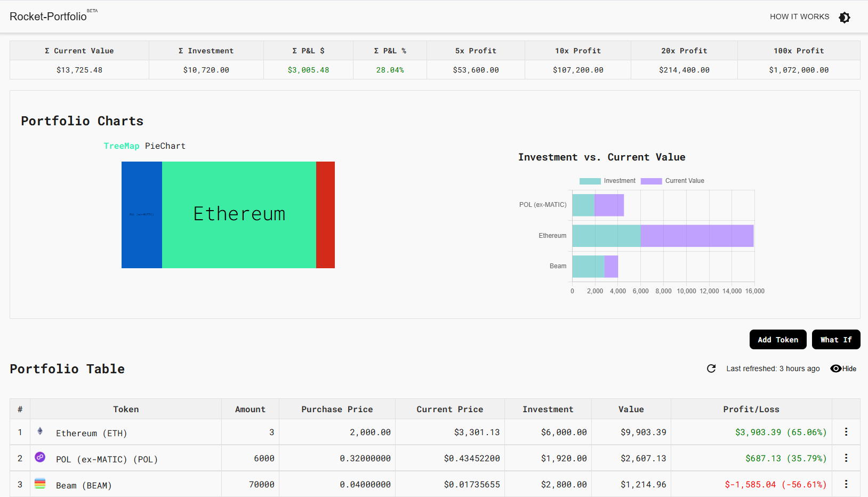Click the 10x Profit value $107,200.00
The image size is (868, 497).
578,70
